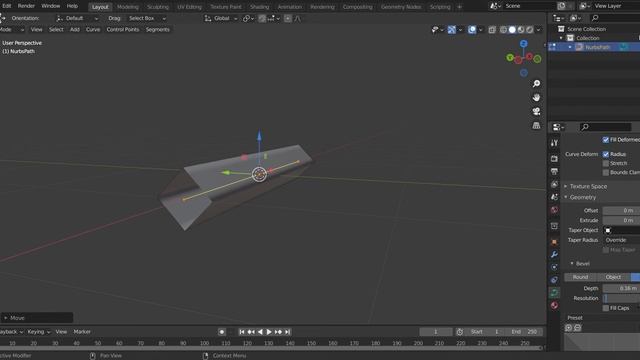Switch to the Shading workspace tab
640x360 pixels.
point(260,7)
